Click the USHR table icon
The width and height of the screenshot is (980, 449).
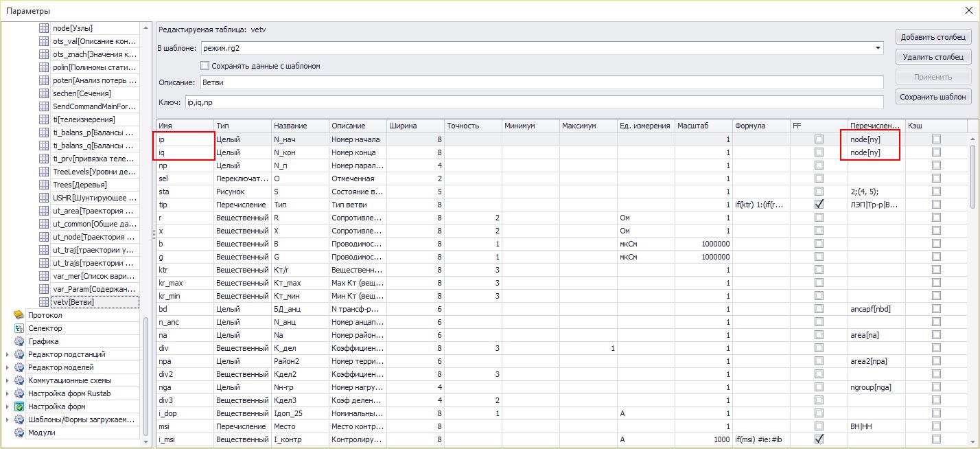[45, 198]
